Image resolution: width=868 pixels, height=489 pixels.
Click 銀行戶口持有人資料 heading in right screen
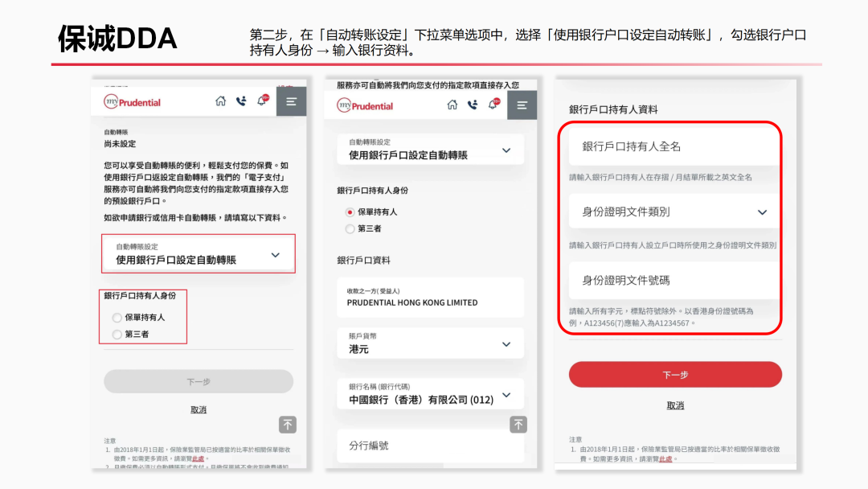613,109
